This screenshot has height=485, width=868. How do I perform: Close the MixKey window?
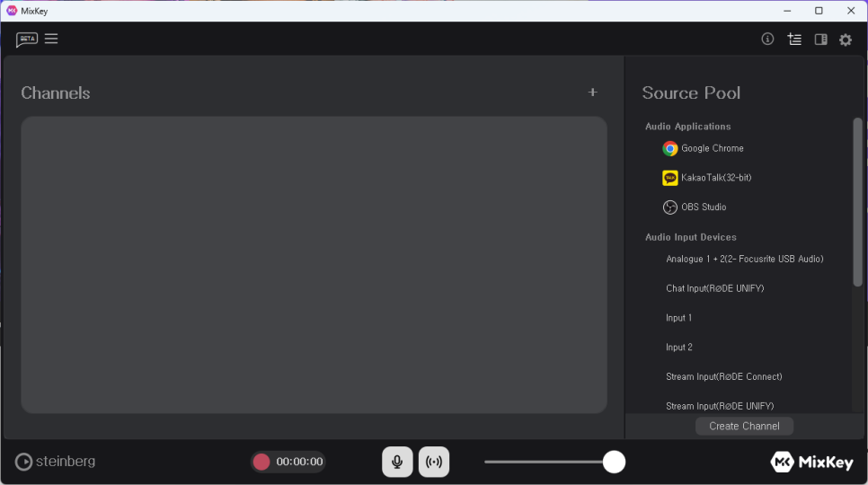pyautogui.click(x=851, y=11)
